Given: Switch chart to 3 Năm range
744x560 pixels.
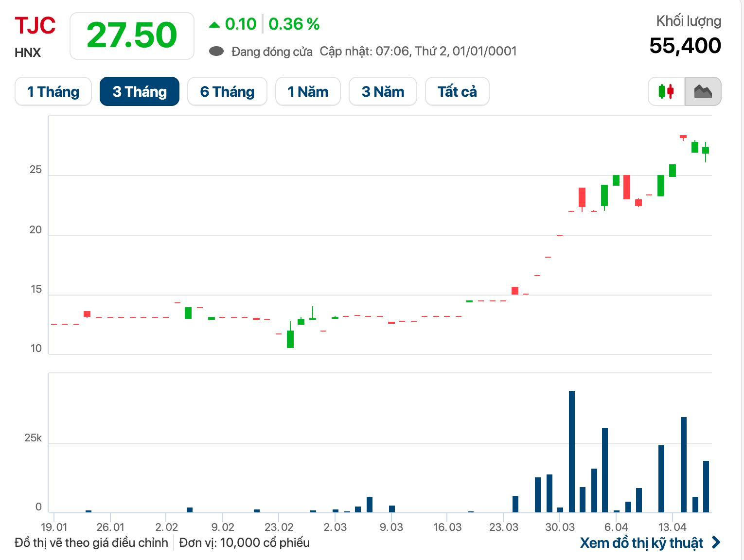Looking at the screenshot, I should coord(383,91).
